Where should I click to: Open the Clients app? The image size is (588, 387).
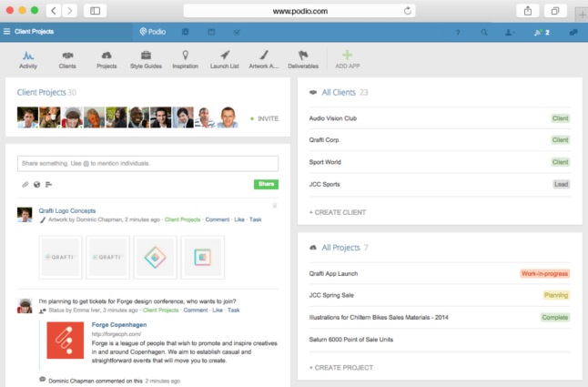(67, 58)
